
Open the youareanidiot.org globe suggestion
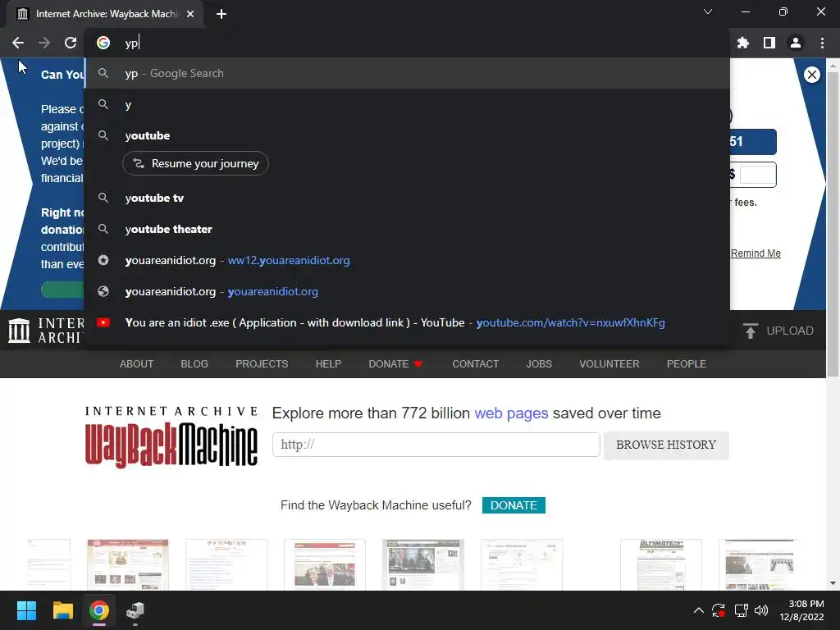click(x=407, y=291)
